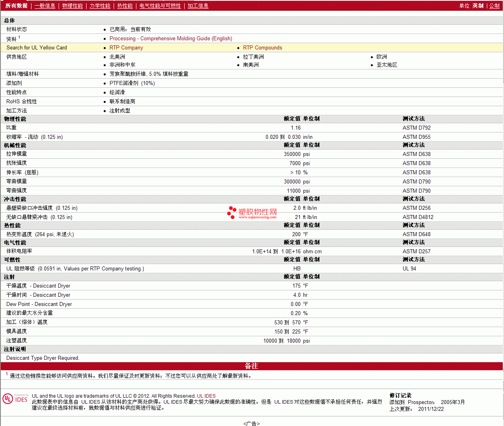Switch to the 一般信息 tab
Viewport: 504px width, 426px height.
pos(45,6)
